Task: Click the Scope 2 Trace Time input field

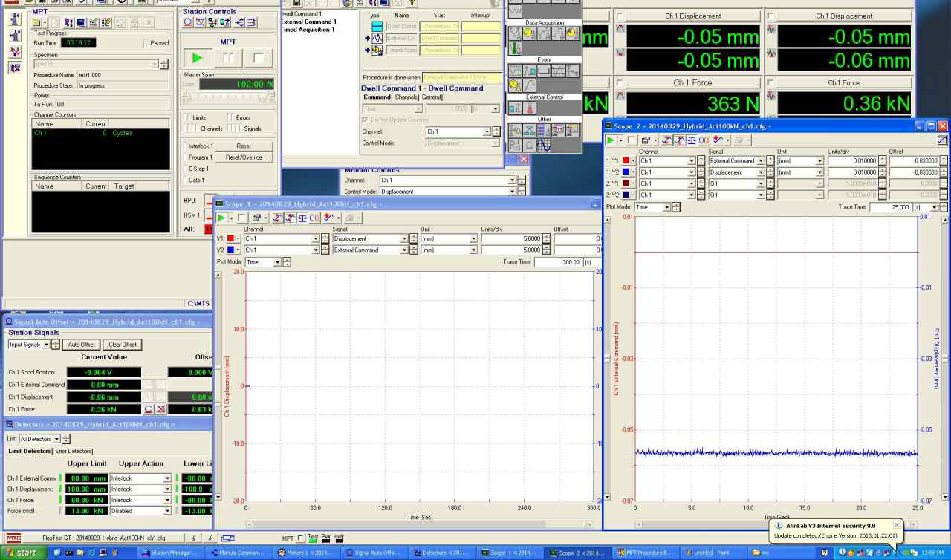Action: coord(890,207)
